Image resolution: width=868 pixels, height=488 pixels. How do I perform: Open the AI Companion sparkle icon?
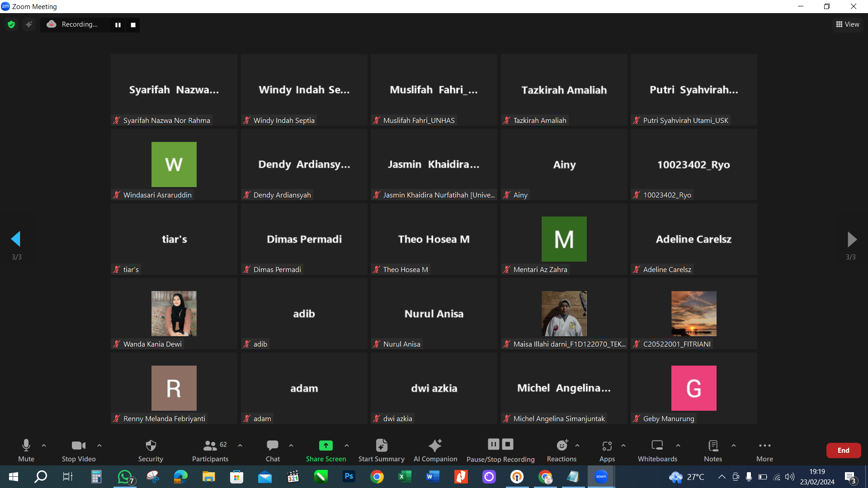[x=435, y=446]
